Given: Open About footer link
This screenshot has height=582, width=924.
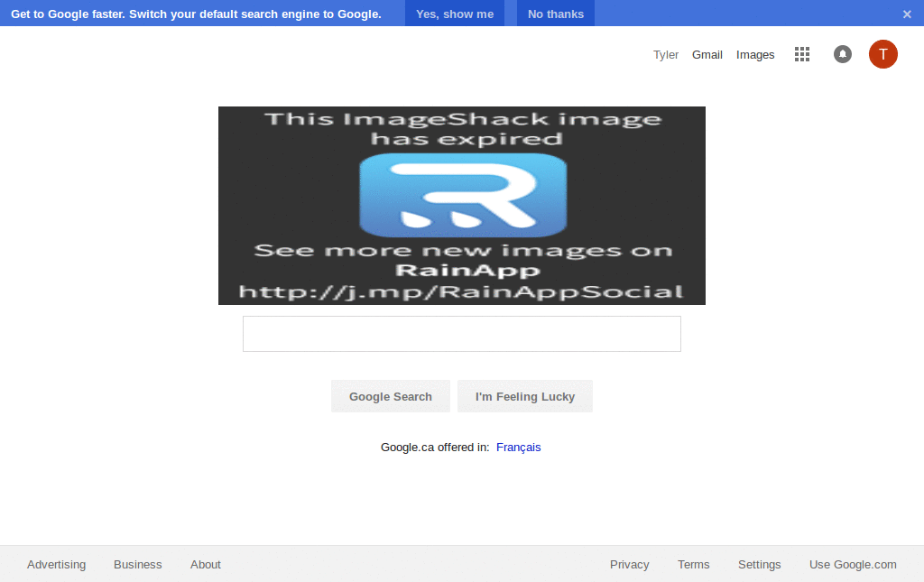Looking at the screenshot, I should tap(205, 564).
